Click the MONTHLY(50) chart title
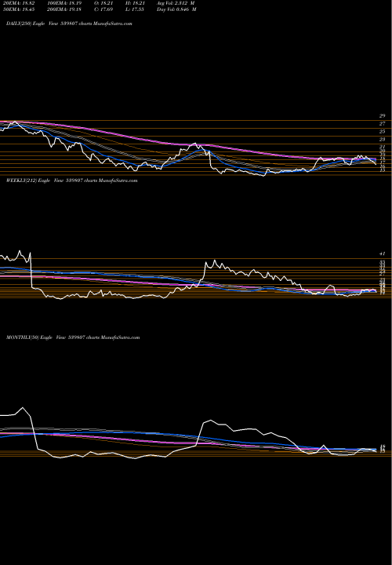 73,337
